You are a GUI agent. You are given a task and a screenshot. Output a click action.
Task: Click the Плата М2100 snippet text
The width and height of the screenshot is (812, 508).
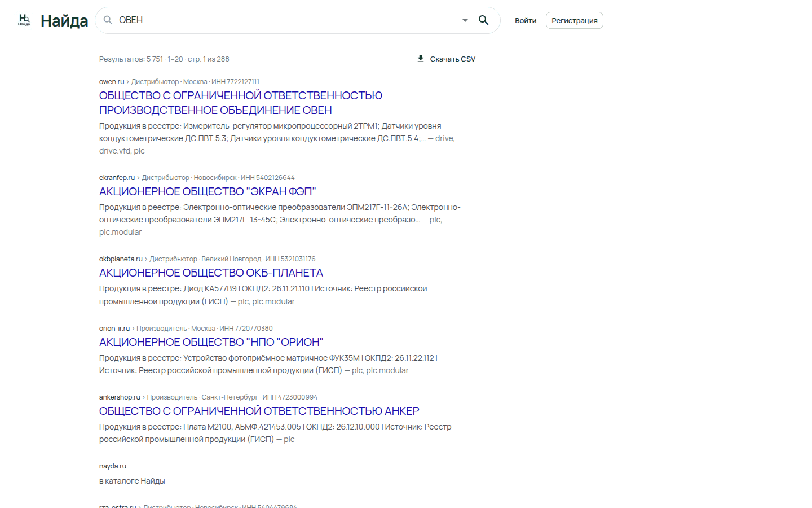pos(275,433)
